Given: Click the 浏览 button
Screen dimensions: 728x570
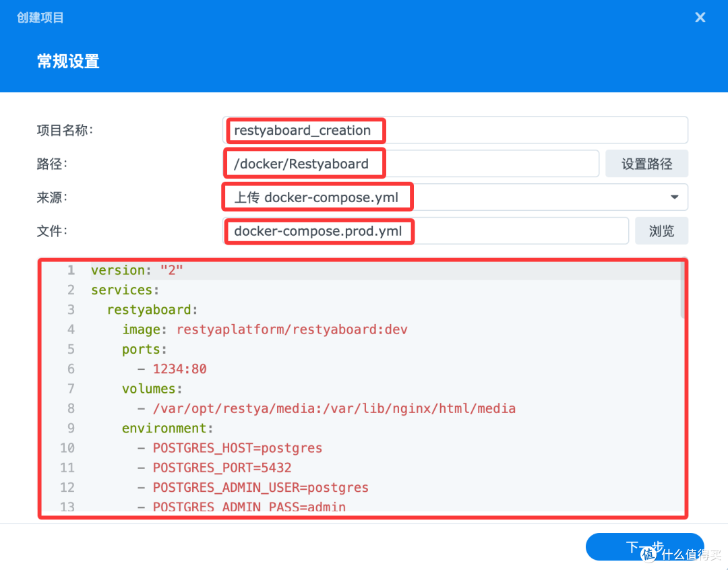Looking at the screenshot, I should 661,230.
